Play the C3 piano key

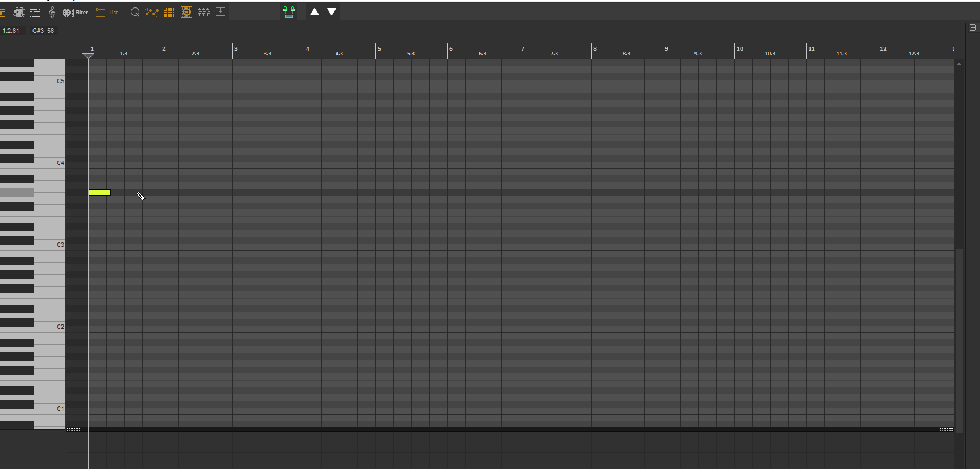coord(50,245)
